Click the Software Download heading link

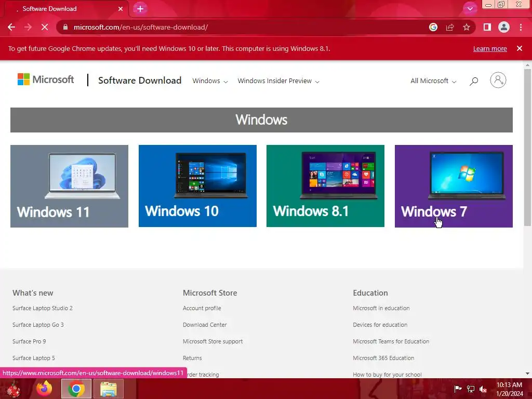coord(140,81)
